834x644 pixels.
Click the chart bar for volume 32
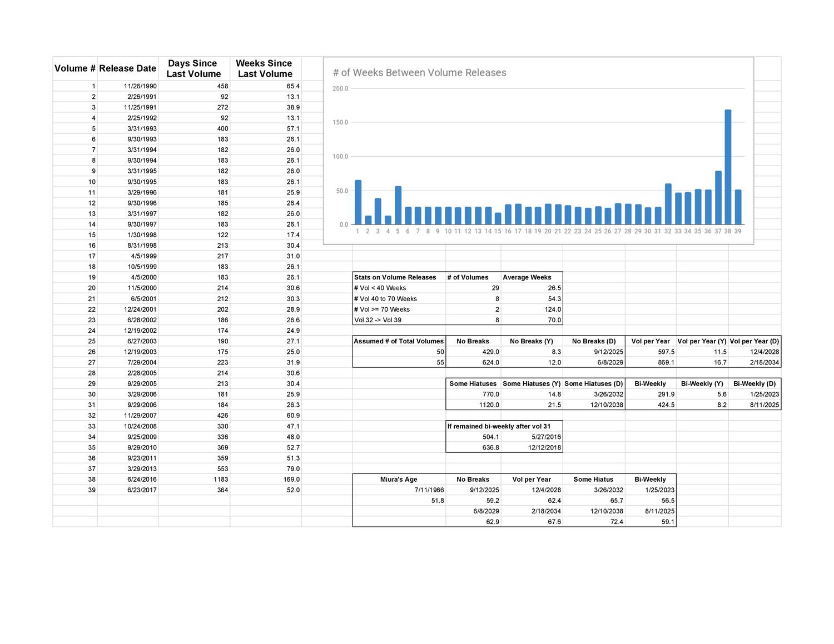668,204
